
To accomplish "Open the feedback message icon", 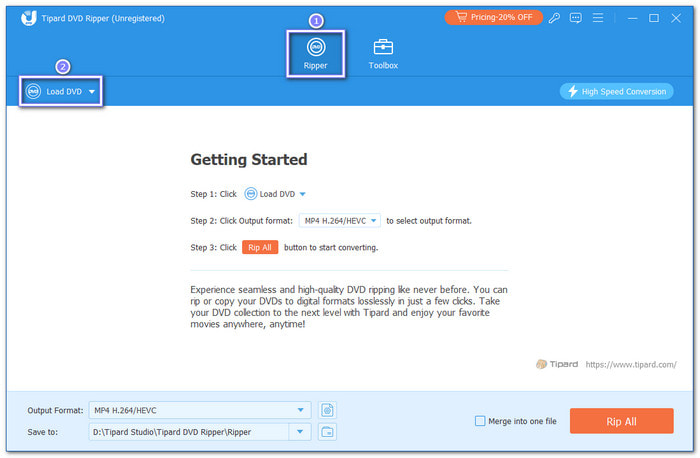I will (x=575, y=18).
